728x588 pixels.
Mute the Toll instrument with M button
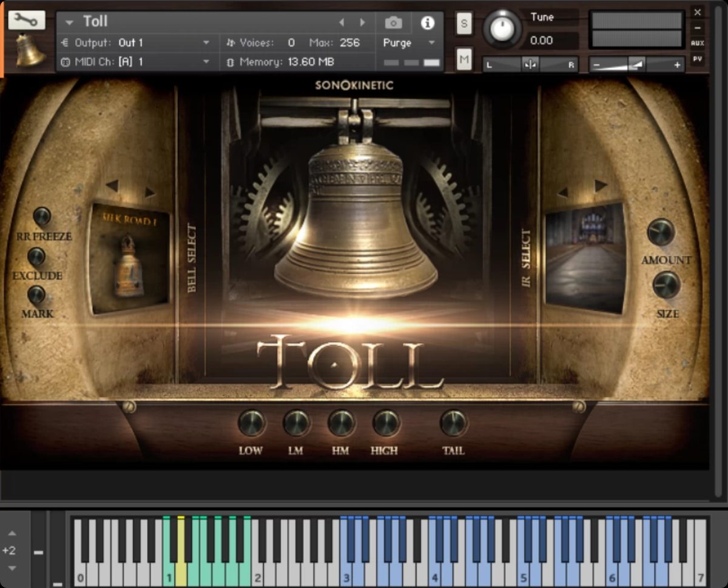(x=464, y=59)
